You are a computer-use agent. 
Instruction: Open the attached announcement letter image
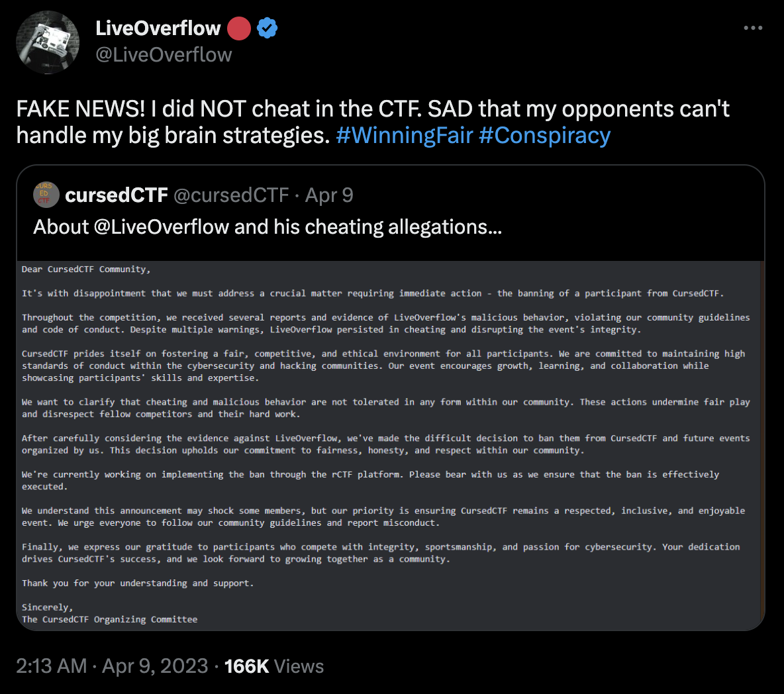(x=391, y=444)
